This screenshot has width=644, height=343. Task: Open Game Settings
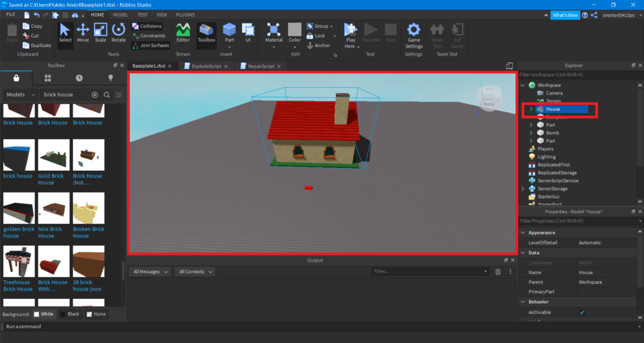[414, 35]
